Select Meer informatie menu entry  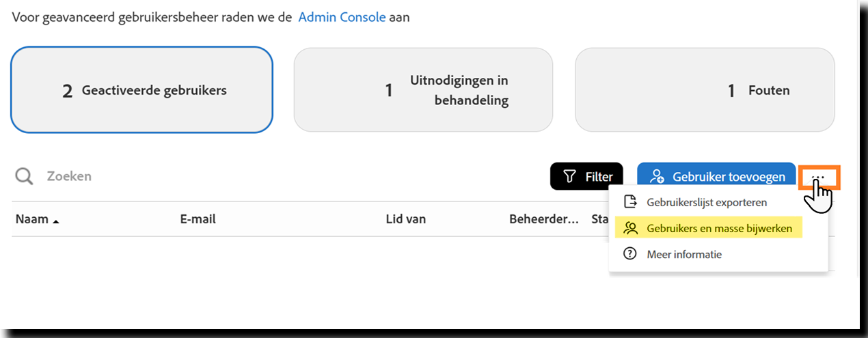point(684,254)
